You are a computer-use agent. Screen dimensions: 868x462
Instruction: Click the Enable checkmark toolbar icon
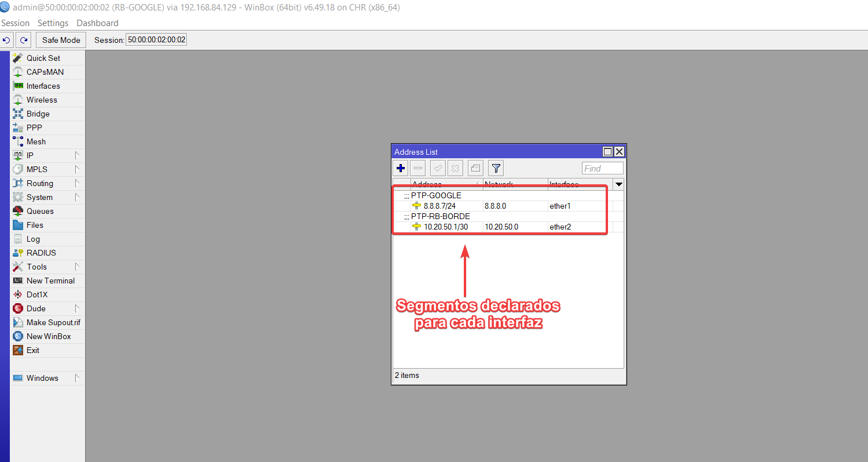pos(438,169)
